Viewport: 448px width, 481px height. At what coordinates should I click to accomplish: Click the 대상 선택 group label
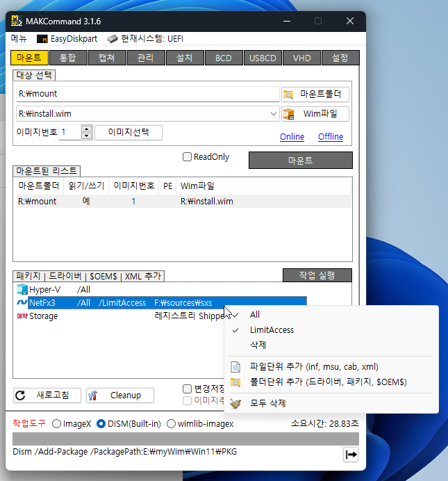pos(34,75)
